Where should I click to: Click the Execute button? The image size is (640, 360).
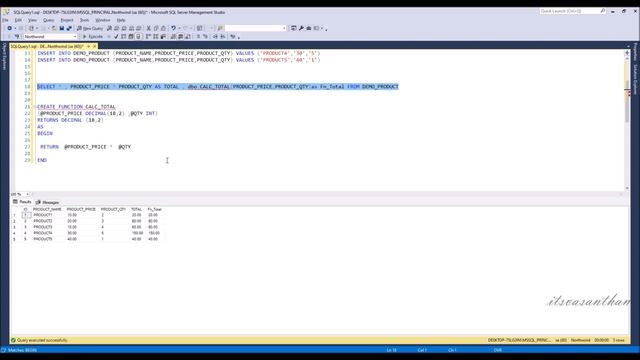tap(93, 37)
